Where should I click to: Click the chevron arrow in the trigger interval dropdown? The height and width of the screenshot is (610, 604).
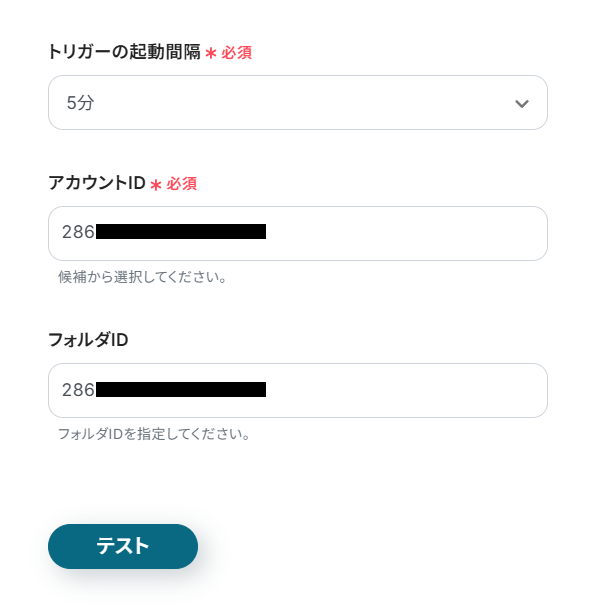[x=521, y=103]
